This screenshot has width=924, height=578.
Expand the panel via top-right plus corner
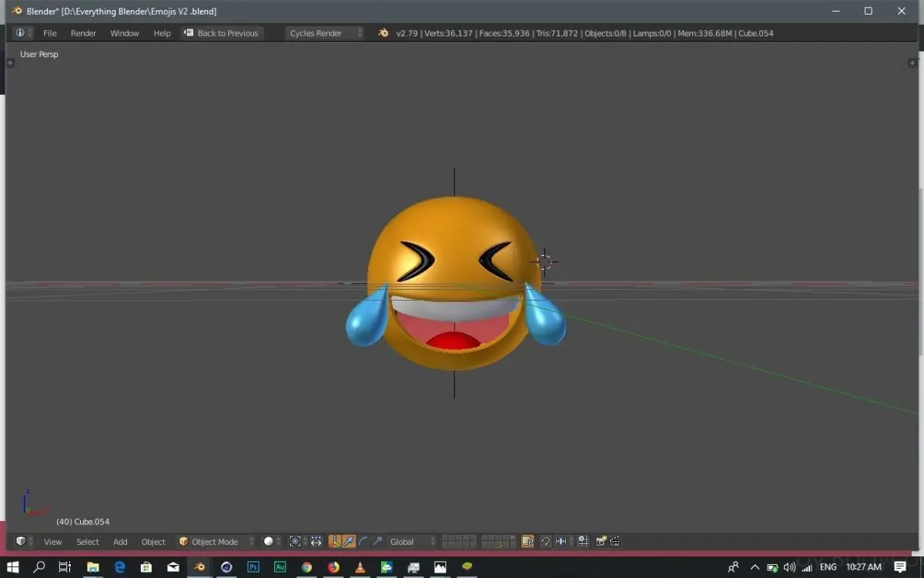point(913,63)
